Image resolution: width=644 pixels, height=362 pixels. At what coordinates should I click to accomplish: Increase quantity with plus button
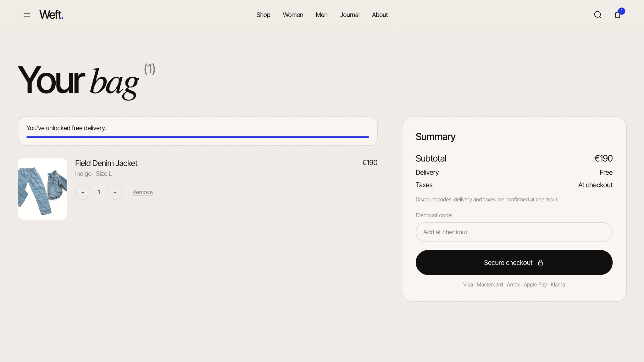pyautogui.click(x=115, y=192)
